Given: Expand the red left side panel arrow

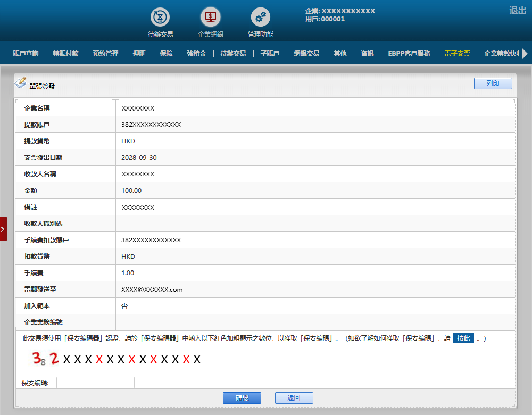Looking at the screenshot, I should click(3, 229).
